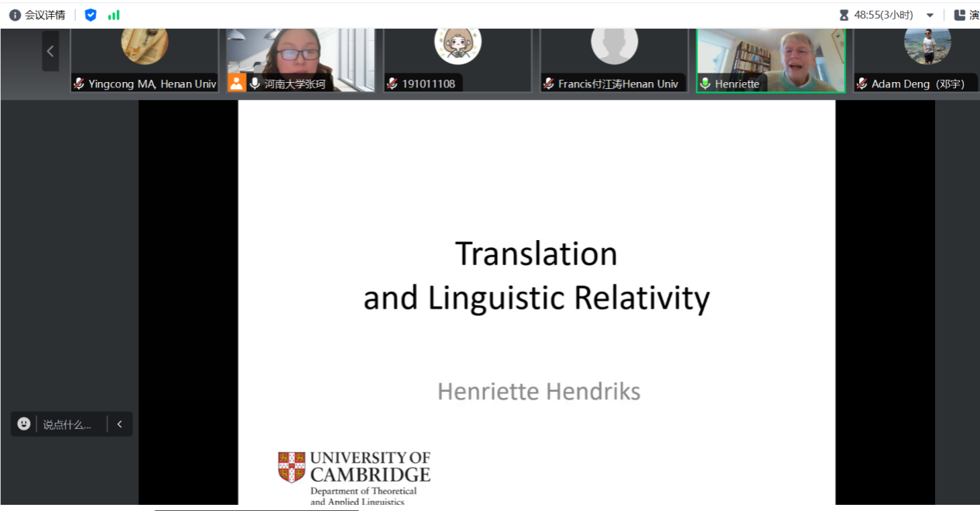This screenshot has height=511, width=980.
Task: Click the orange host badge on 河南大学张珂
Action: click(x=236, y=84)
